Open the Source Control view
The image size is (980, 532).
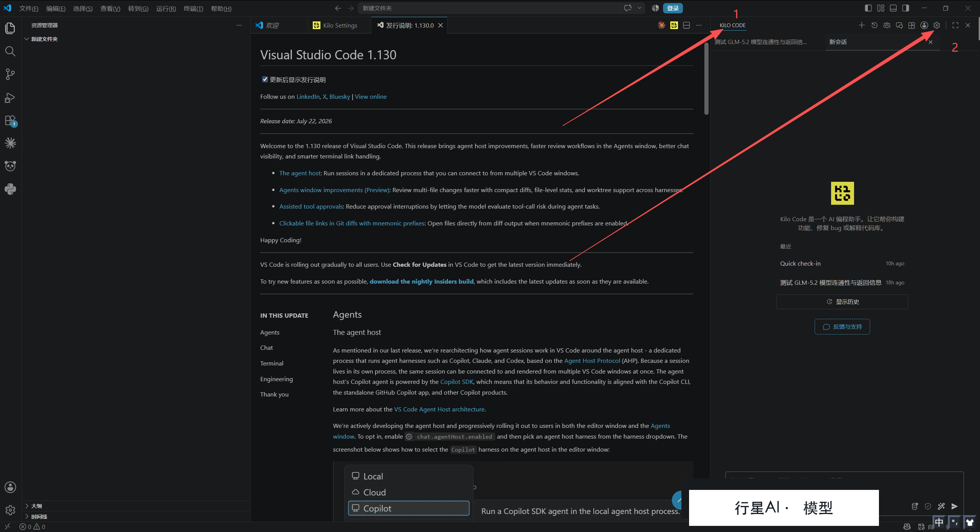pos(10,74)
